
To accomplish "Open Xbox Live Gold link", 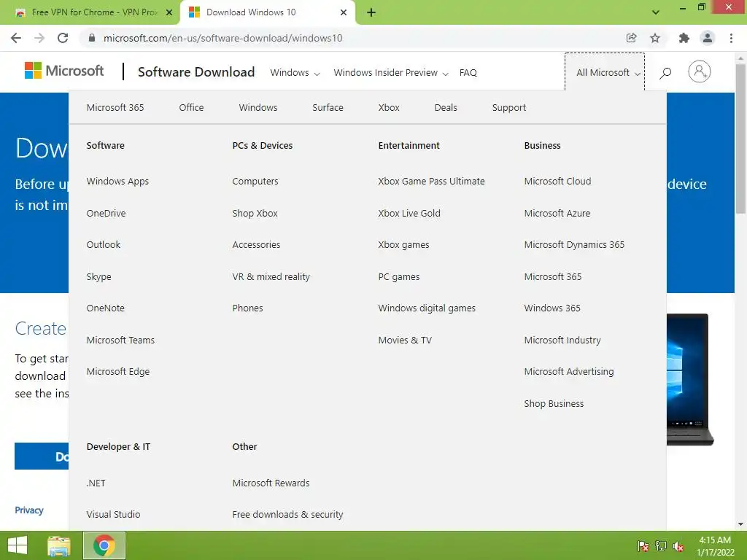I will [x=409, y=214].
